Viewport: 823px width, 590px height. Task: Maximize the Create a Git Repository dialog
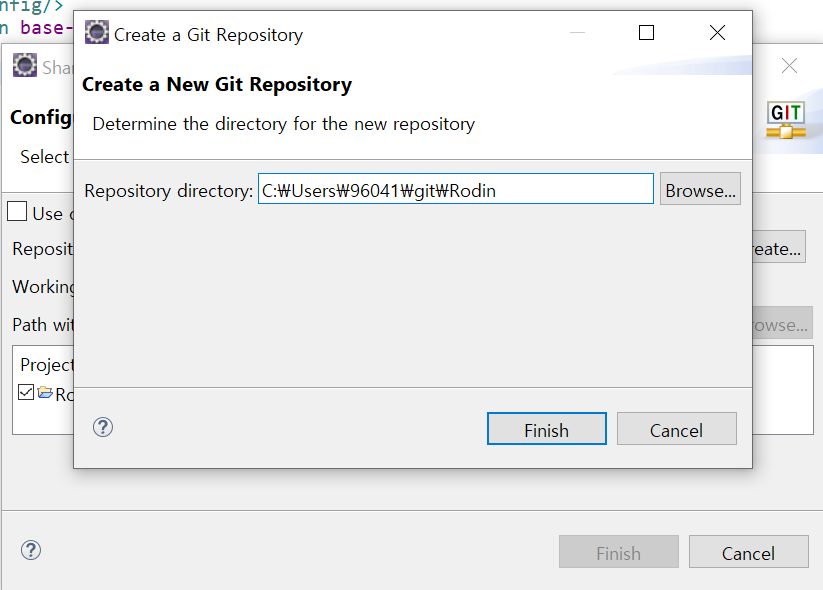click(646, 33)
